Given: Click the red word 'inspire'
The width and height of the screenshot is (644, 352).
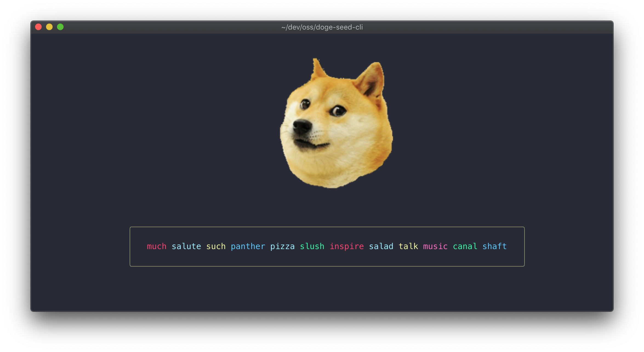Looking at the screenshot, I should click(x=347, y=246).
